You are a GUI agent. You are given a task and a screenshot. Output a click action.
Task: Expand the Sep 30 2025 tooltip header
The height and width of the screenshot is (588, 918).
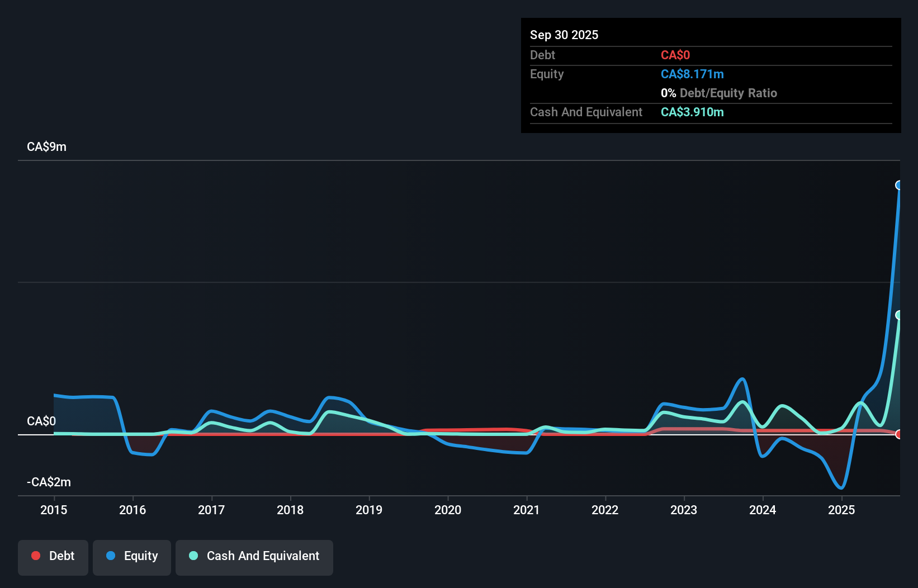tap(564, 35)
